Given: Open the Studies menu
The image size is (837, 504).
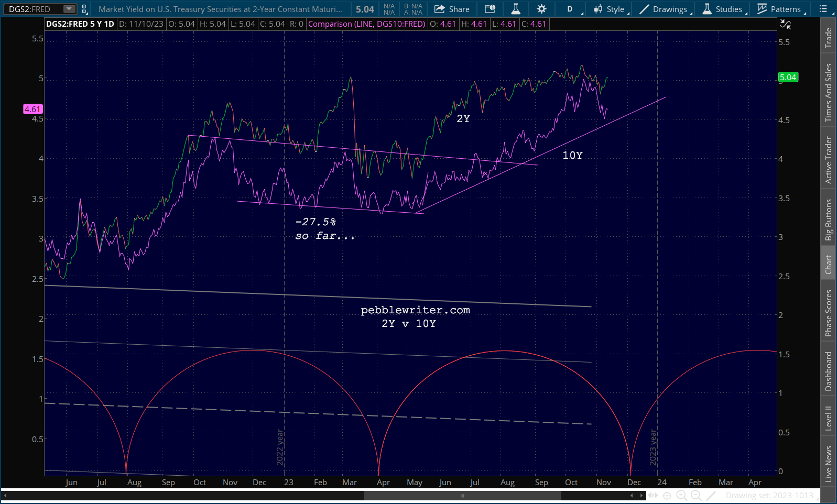Looking at the screenshot, I should [x=724, y=9].
